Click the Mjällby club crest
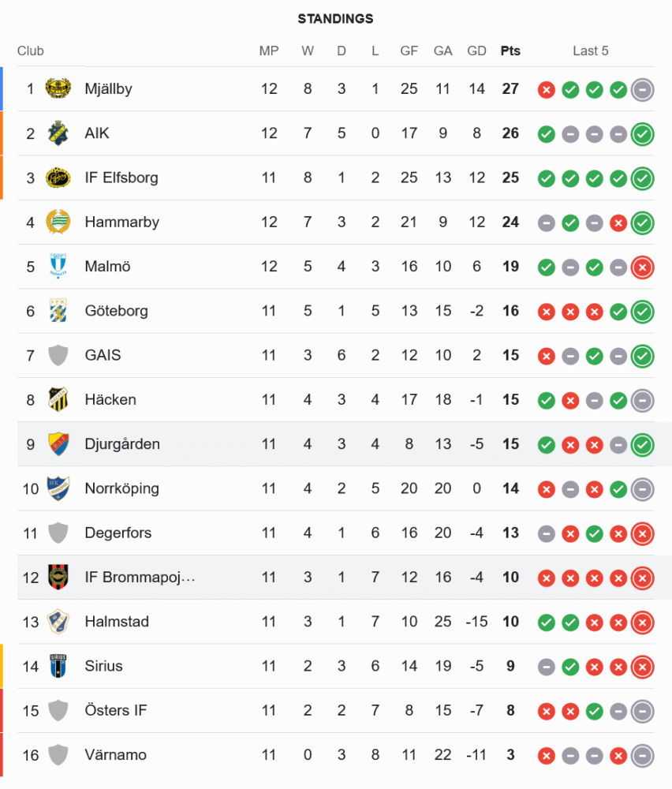Image resolution: width=672 pixels, height=789 pixels. [x=58, y=89]
